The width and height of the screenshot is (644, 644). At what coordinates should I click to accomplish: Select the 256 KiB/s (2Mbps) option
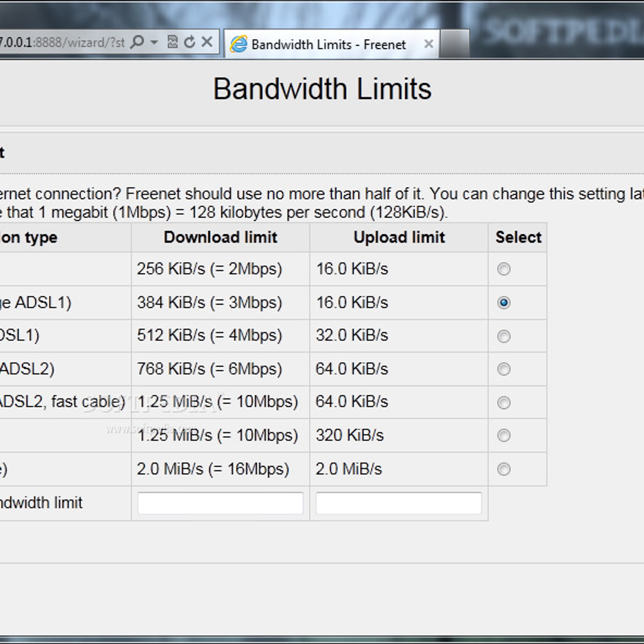[x=504, y=269]
